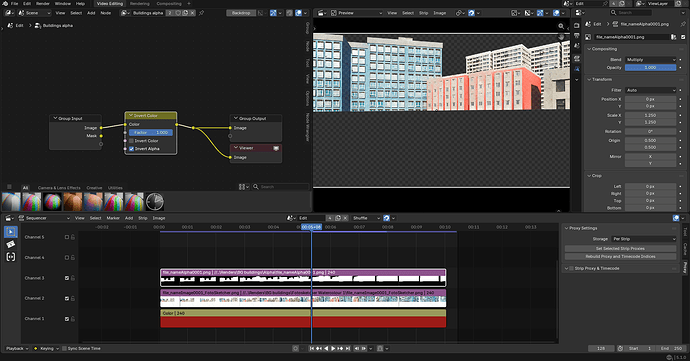Image resolution: width=690 pixels, height=361 pixels.
Task: Collapse the Transform panel
Action: [x=590, y=79]
